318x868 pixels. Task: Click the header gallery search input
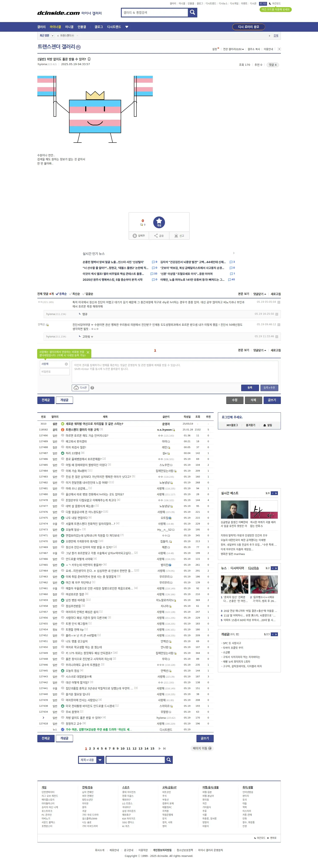click(155, 12)
